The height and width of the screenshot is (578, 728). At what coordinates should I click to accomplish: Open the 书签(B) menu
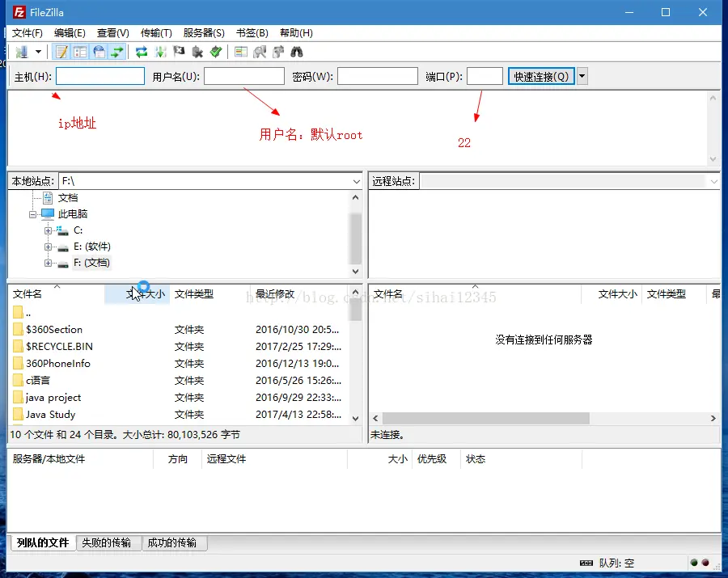click(x=252, y=33)
